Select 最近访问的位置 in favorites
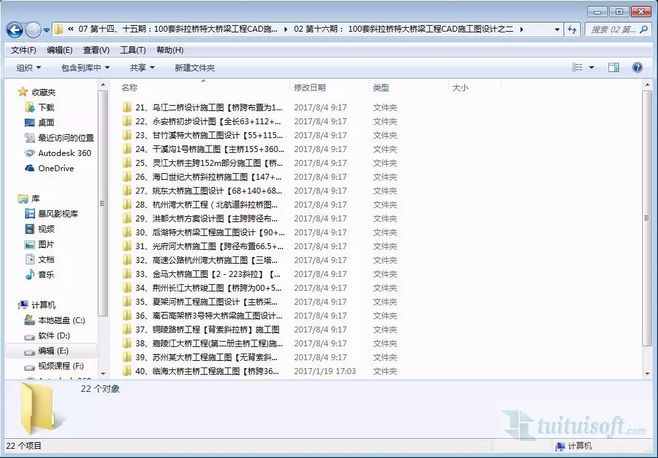This screenshot has width=658, height=458. [65, 137]
